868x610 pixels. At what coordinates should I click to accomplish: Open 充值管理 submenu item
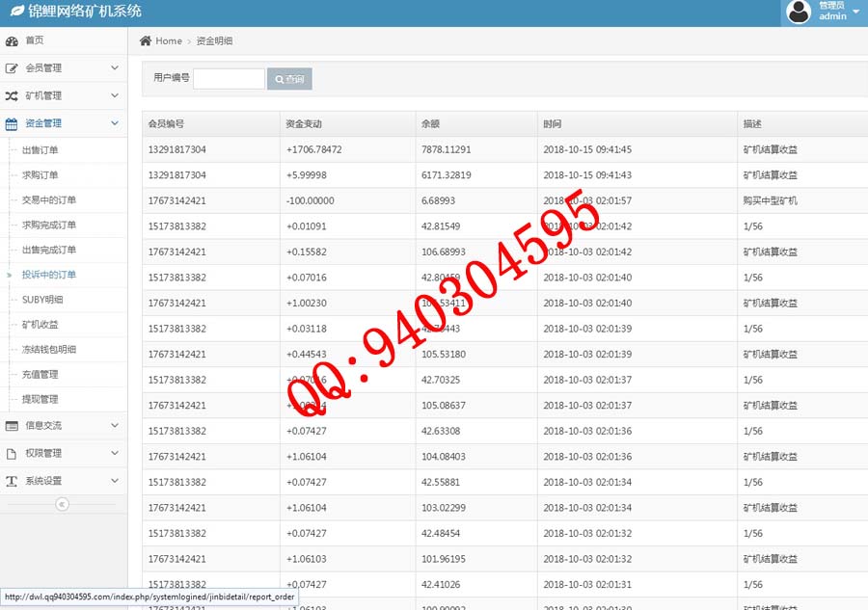(x=41, y=374)
